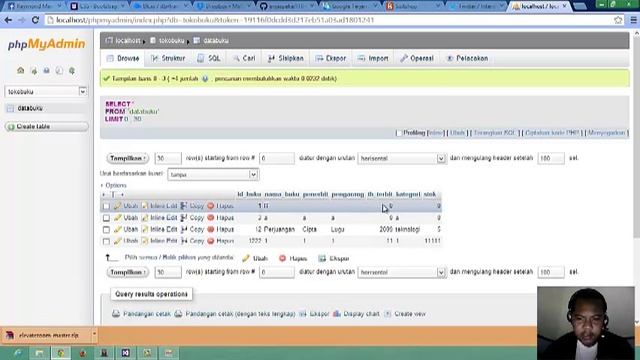Click the Terangkan SQL link
The height and width of the screenshot is (360, 640).
pos(495,133)
